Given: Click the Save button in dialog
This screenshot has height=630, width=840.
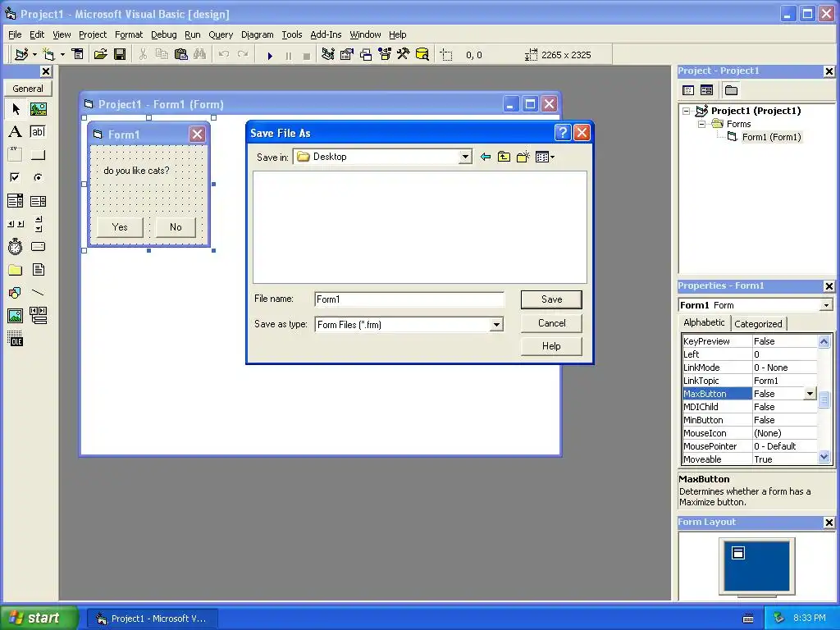Looking at the screenshot, I should [x=551, y=299].
